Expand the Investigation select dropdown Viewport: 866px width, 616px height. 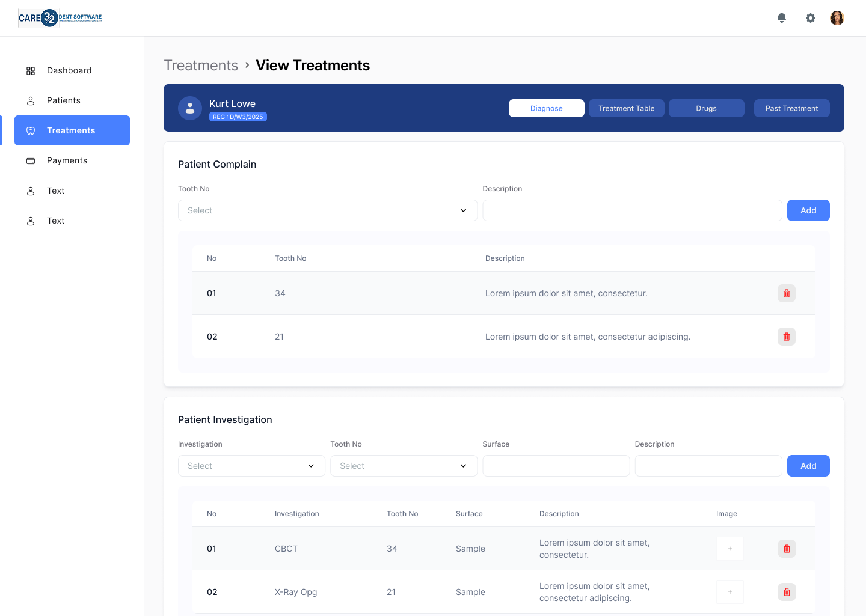click(x=251, y=466)
